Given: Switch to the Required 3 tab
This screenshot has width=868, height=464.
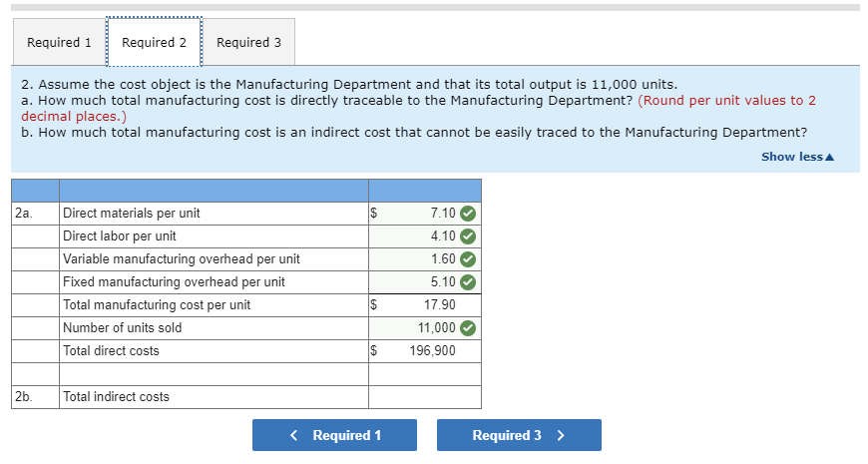Looking at the screenshot, I should (x=248, y=42).
